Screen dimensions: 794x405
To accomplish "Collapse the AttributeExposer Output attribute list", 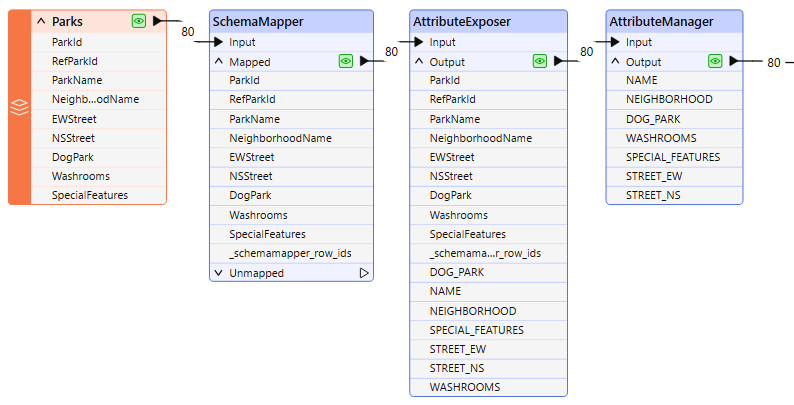I will (419, 61).
